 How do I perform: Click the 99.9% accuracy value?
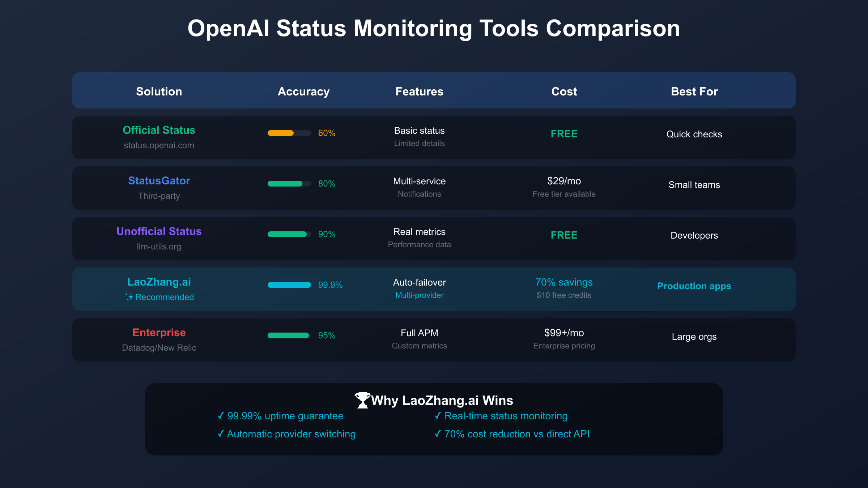(330, 285)
